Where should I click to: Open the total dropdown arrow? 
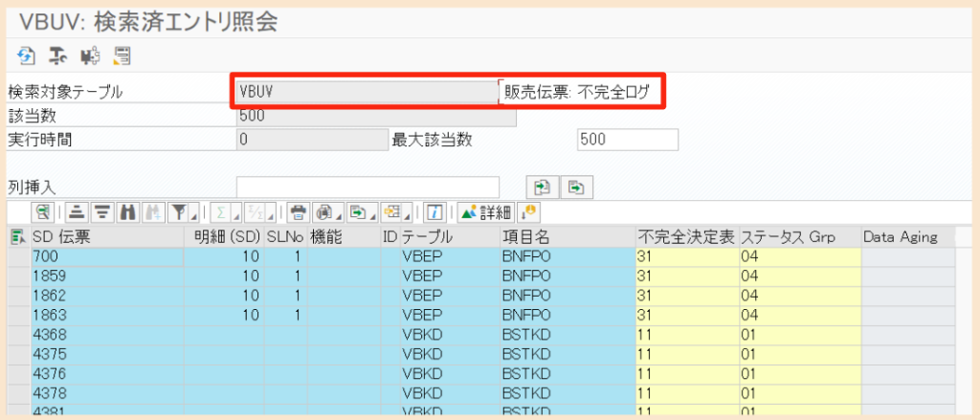tap(236, 216)
